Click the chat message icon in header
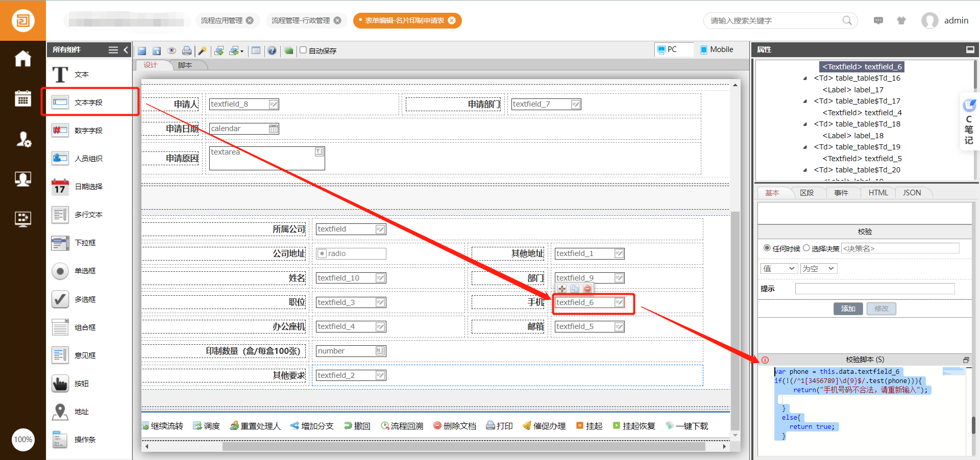 point(878,20)
